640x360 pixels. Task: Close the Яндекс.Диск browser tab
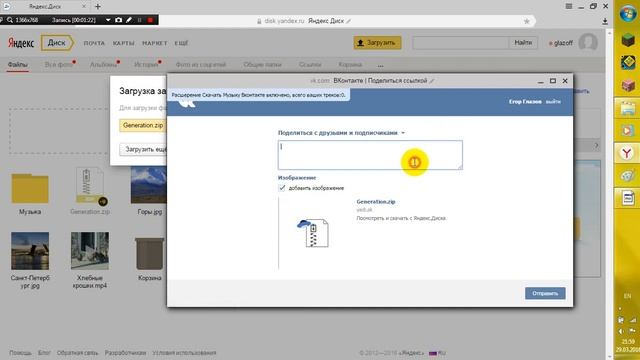pos(84,7)
